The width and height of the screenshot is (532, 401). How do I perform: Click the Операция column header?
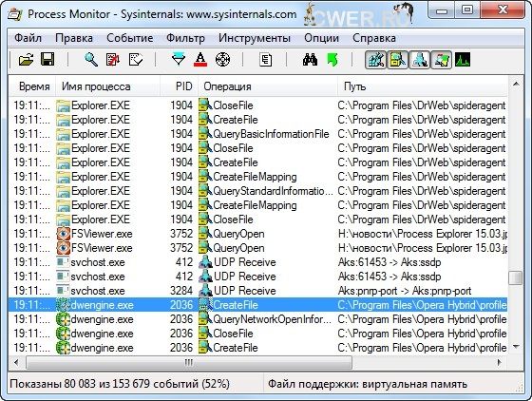click(x=268, y=86)
